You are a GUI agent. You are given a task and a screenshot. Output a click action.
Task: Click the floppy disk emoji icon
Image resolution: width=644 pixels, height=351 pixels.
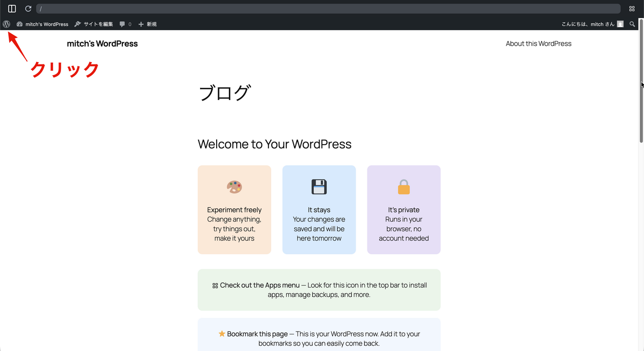coord(319,187)
